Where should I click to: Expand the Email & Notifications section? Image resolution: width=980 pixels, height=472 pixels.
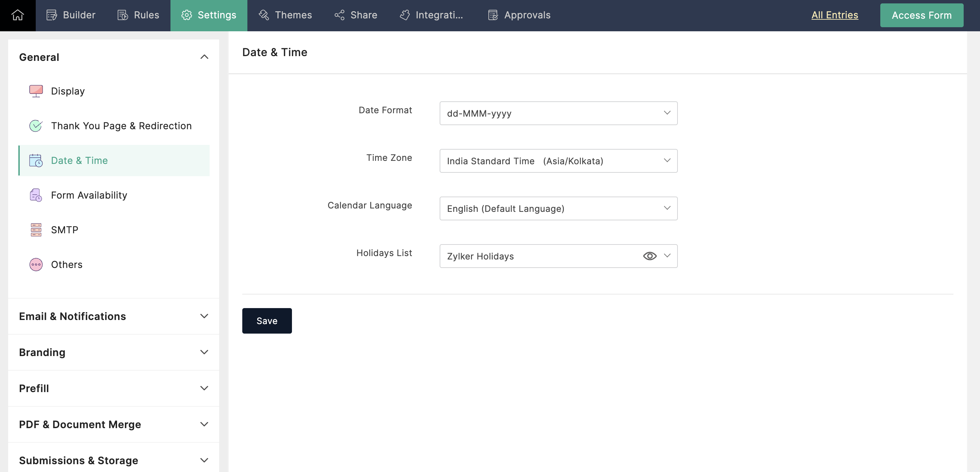click(204, 316)
